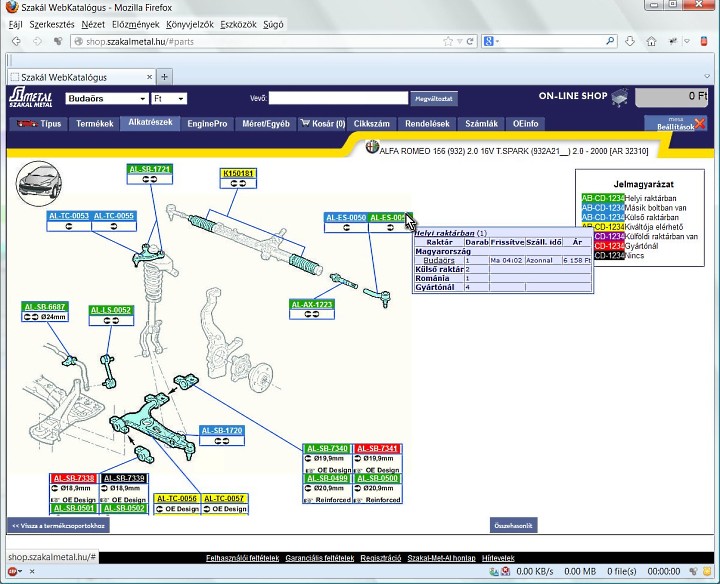
Task: Open the Nézet menu
Action: 93,24
